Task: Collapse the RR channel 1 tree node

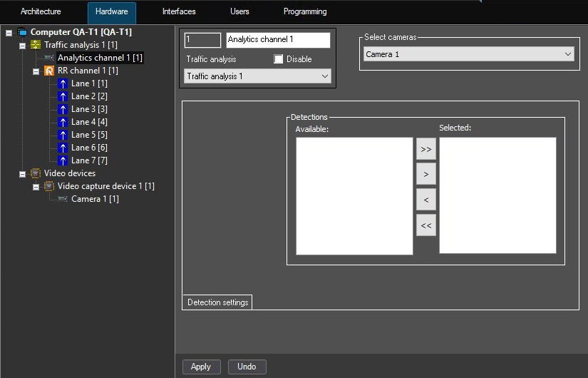Action: pos(36,71)
